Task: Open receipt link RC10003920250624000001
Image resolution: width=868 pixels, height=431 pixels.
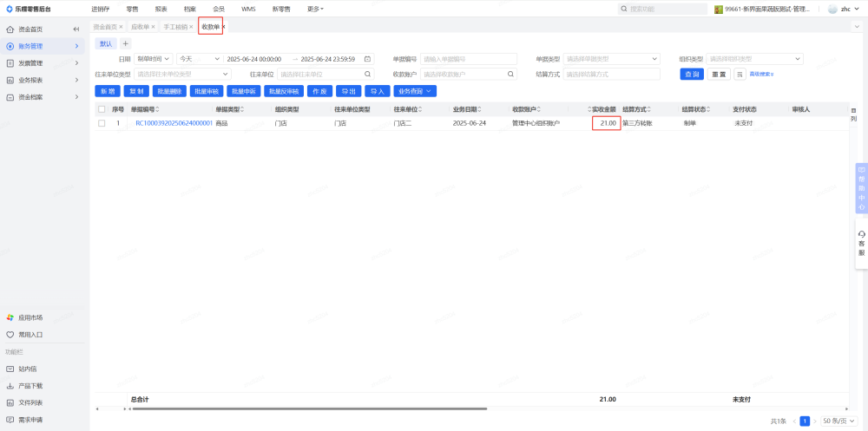Action: 174,123
